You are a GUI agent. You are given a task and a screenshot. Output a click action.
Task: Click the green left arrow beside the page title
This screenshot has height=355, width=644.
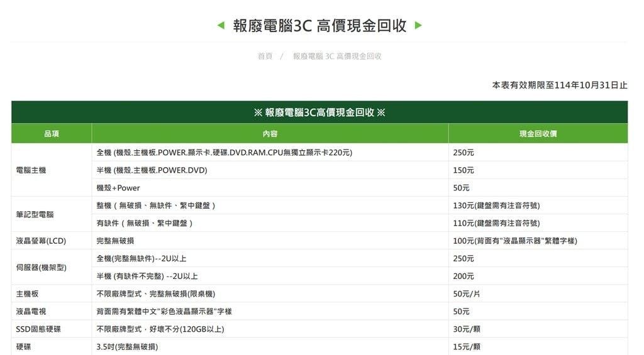220,26
